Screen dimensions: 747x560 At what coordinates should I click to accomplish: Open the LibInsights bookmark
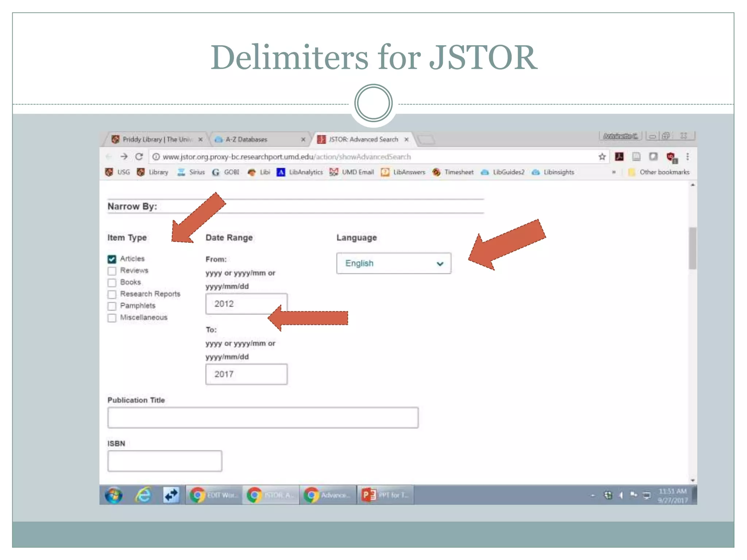553,172
